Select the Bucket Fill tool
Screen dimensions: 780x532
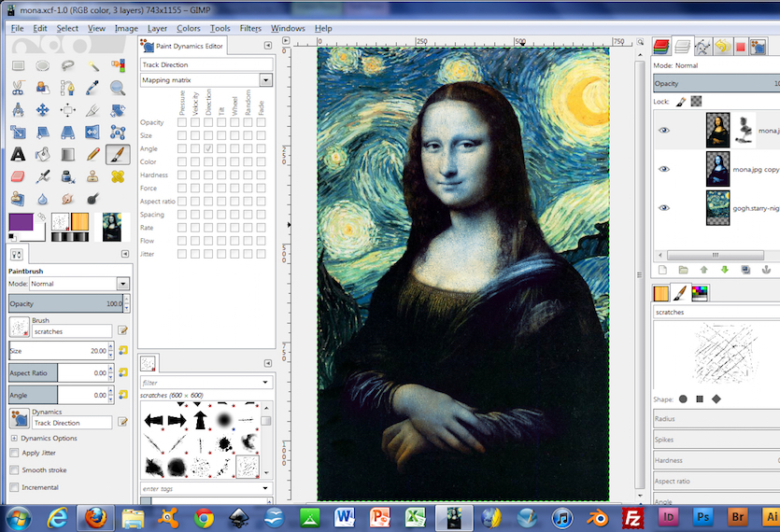coord(43,155)
